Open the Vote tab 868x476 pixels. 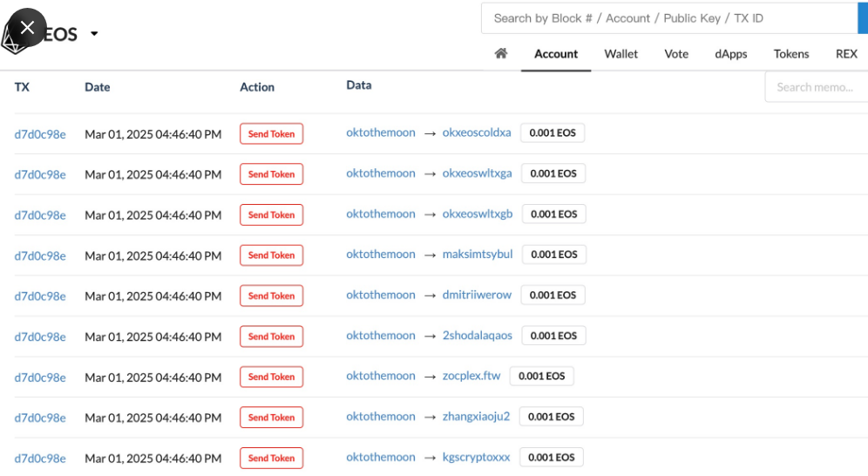(x=676, y=54)
